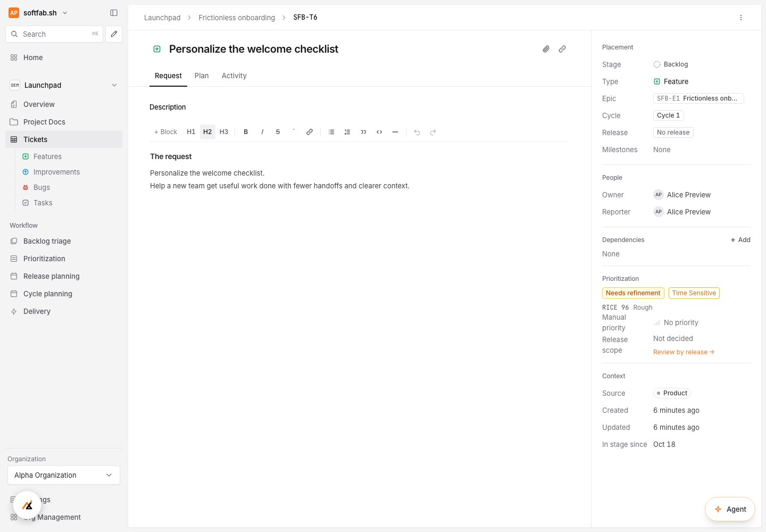
Task: Insert a code block
Action: 379,132
